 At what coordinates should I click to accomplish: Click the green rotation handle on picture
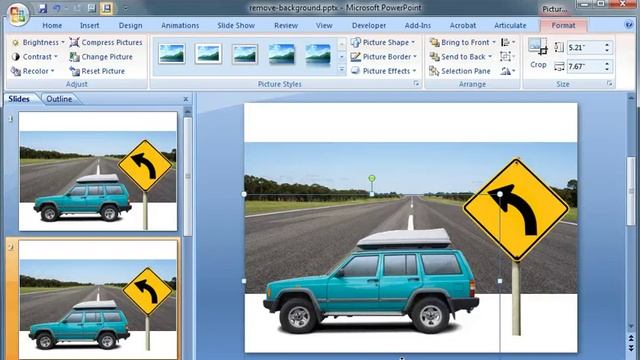coord(371,178)
